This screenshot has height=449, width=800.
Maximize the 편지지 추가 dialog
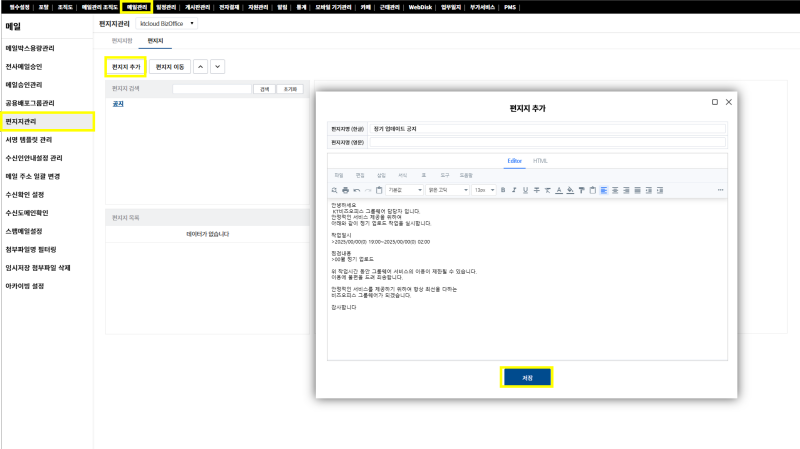pos(714,102)
